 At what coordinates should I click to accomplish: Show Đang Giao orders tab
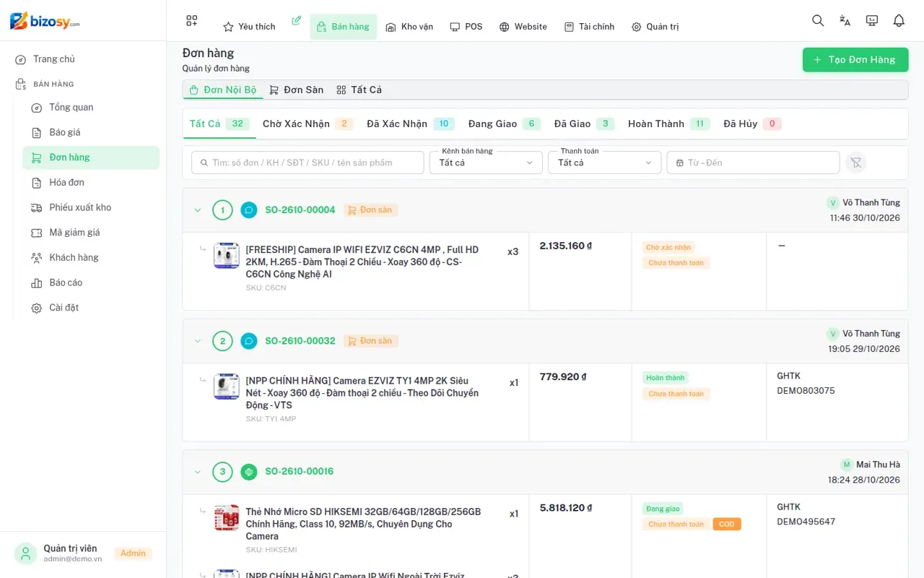click(x=504, y=124)
